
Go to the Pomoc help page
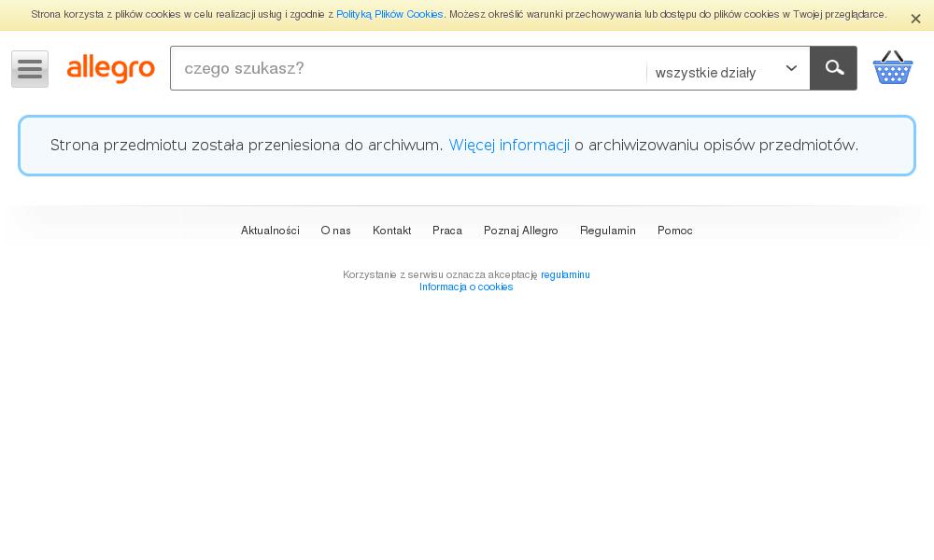[675, 231]
